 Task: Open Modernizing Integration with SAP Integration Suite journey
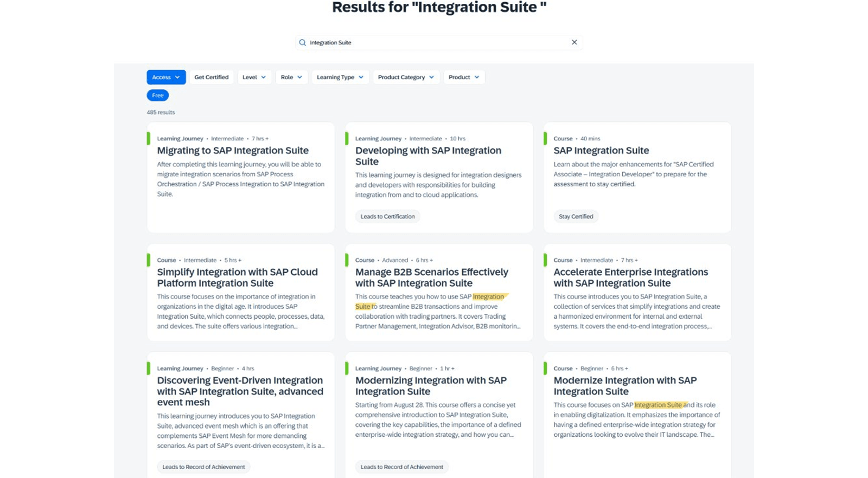click(431, 386)
